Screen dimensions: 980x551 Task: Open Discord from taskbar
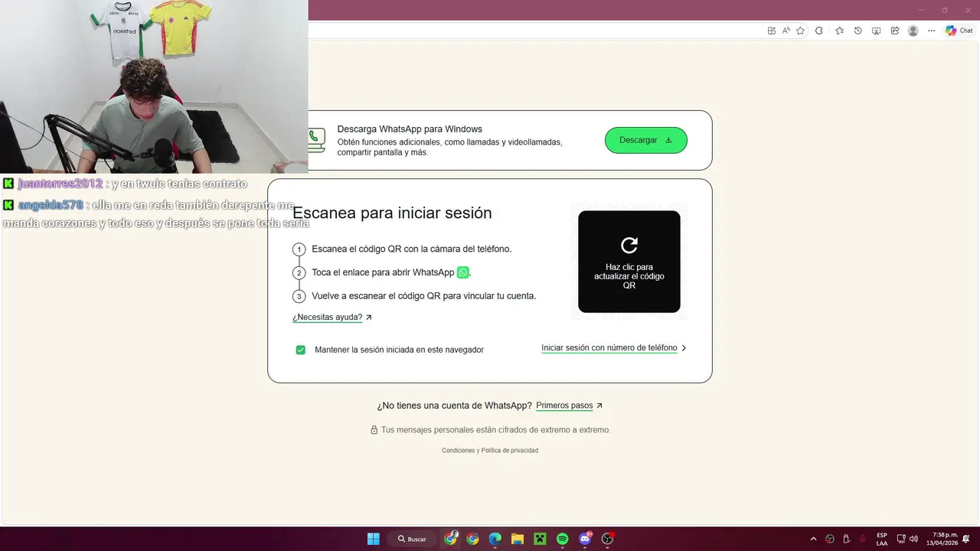(x=585, y=539)
